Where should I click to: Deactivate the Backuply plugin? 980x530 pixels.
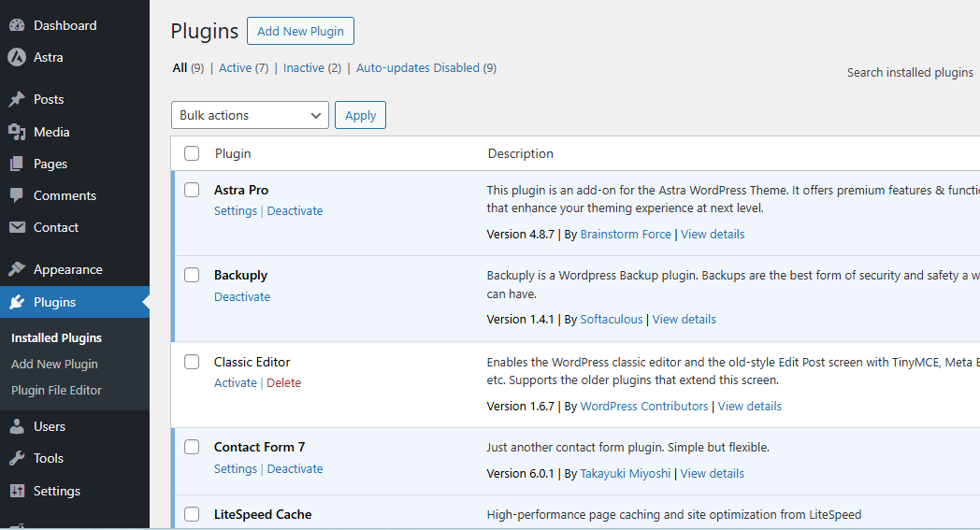pyautogui.click(x=242, y=297)
